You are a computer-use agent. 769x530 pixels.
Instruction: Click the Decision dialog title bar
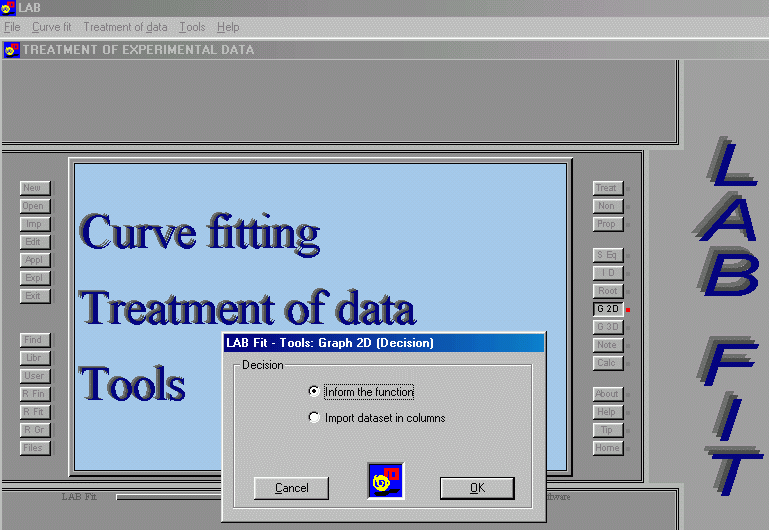click(384, 343)
